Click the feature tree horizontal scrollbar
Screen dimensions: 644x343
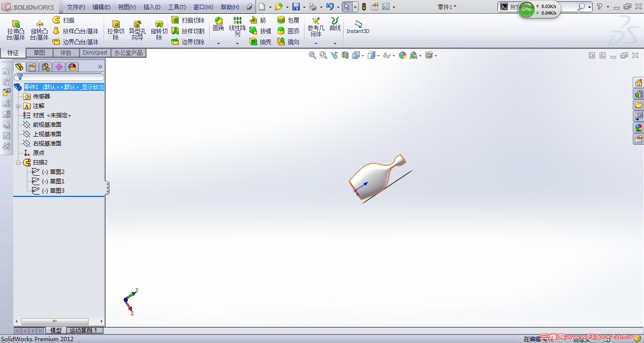[59, 321]
